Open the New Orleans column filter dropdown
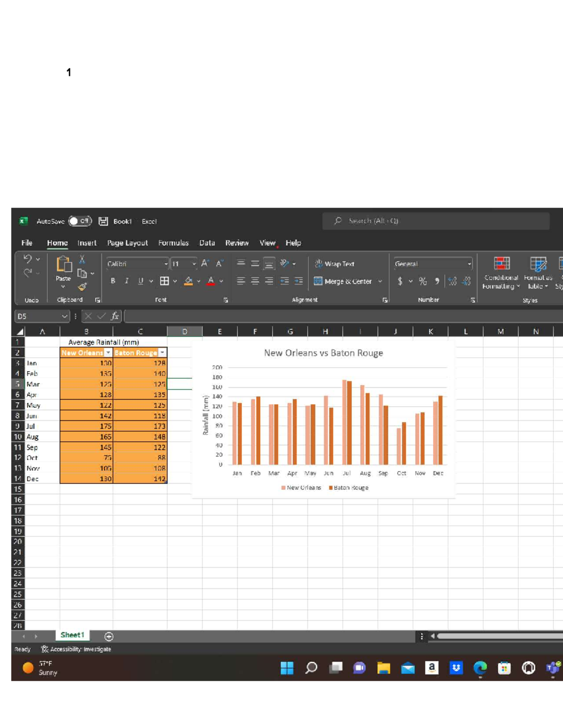Viewport: 563px width, 728px height. coord(108,353)
